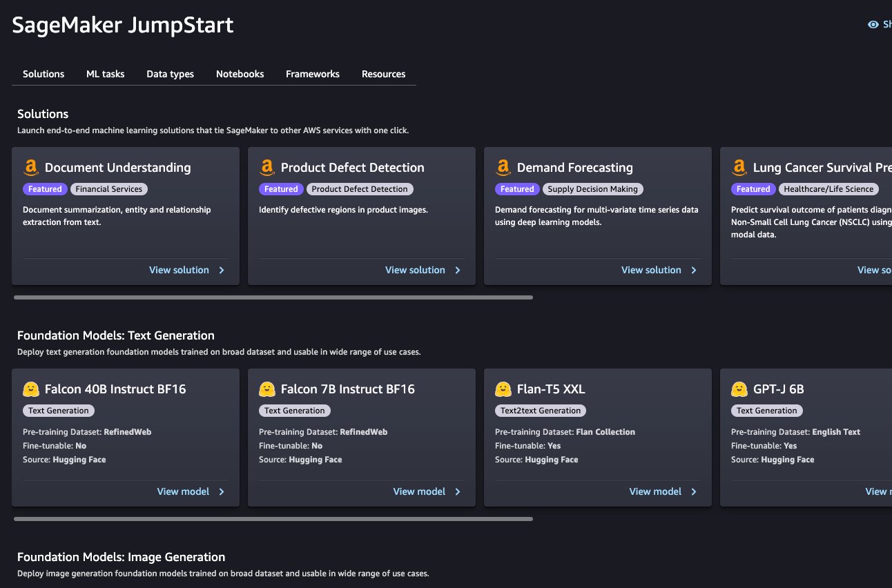Click the Solutions section heading below tabs
The image size is (892, 588).
click(43, 114)
